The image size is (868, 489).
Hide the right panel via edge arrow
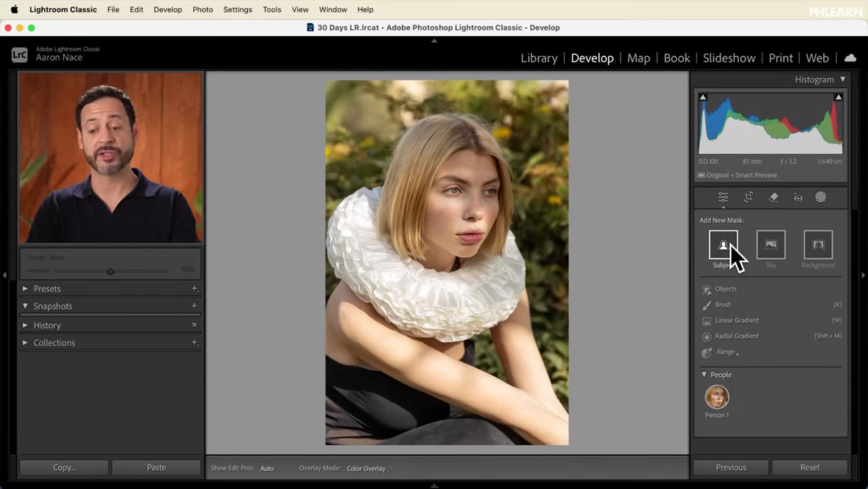tap(863, 275)
